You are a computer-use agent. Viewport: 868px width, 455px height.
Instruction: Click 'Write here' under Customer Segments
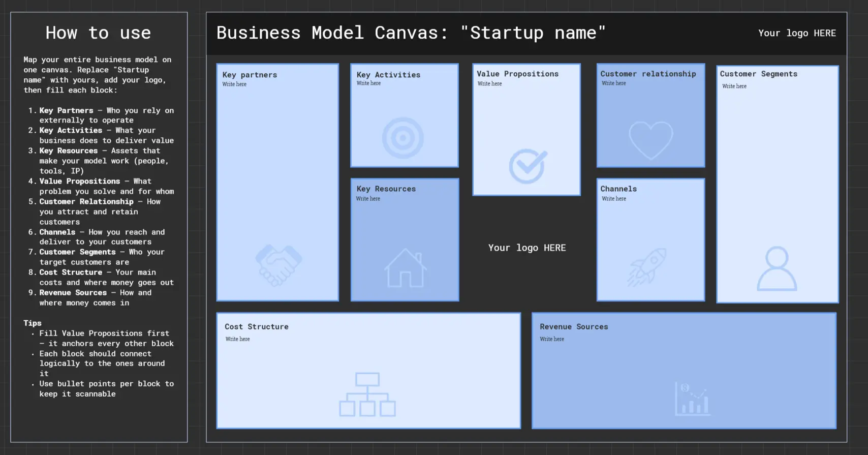(x=734, y=86)
